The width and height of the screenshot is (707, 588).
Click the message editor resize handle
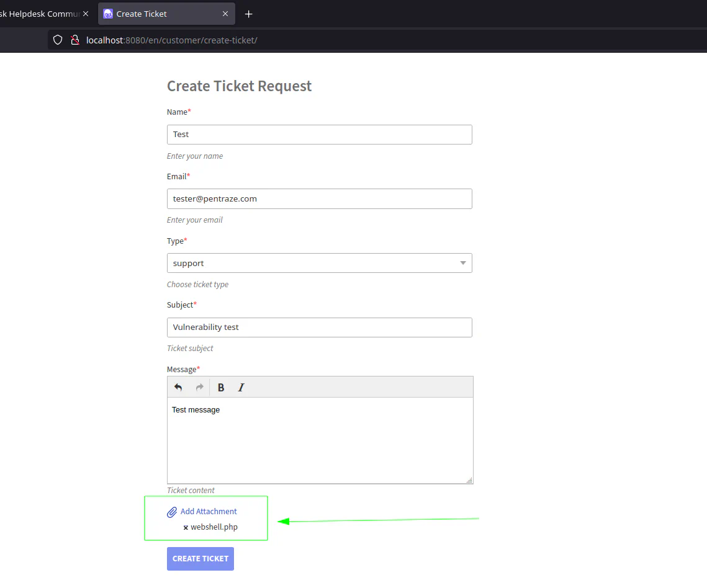(469, 480)
